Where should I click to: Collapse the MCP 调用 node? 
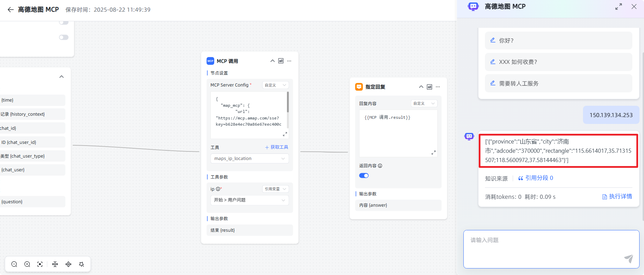272,61
